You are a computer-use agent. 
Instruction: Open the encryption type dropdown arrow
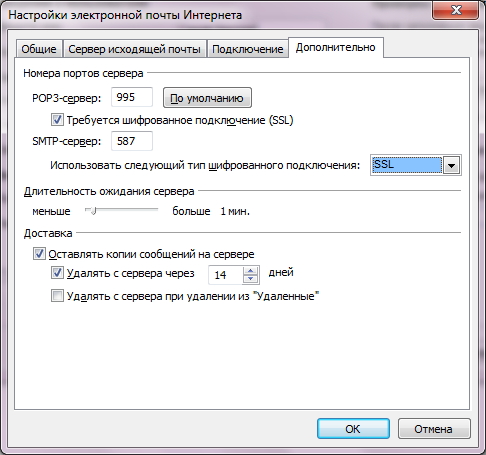click(x=452, y=165)
